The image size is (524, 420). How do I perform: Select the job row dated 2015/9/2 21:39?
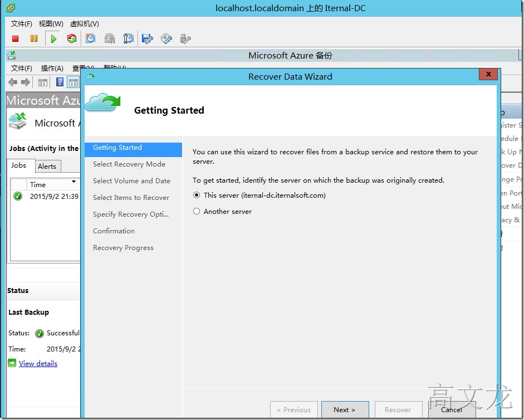tap(46, 196)
